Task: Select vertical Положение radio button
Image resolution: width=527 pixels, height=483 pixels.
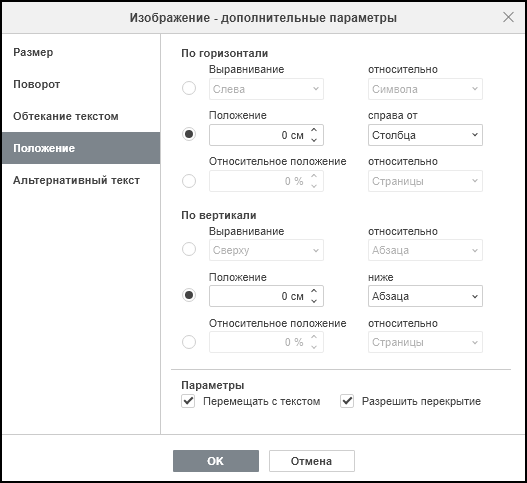Action: click(x=189, y=295)
